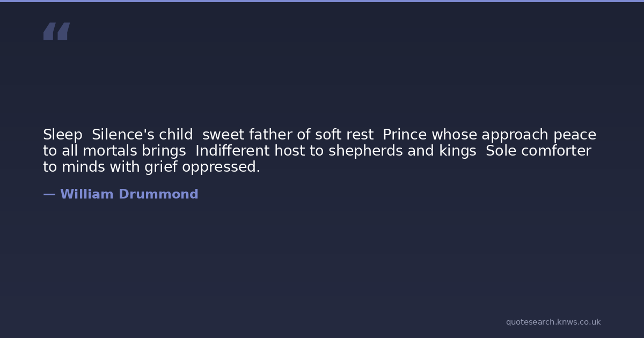Select the phrase "Silence's child"
This screenshot has width=644, height=338.
[x=142, y=135]
